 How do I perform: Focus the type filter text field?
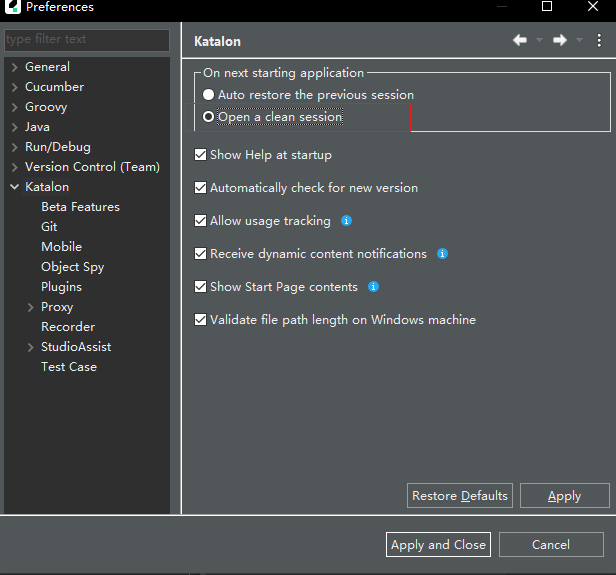coord(87,40)
